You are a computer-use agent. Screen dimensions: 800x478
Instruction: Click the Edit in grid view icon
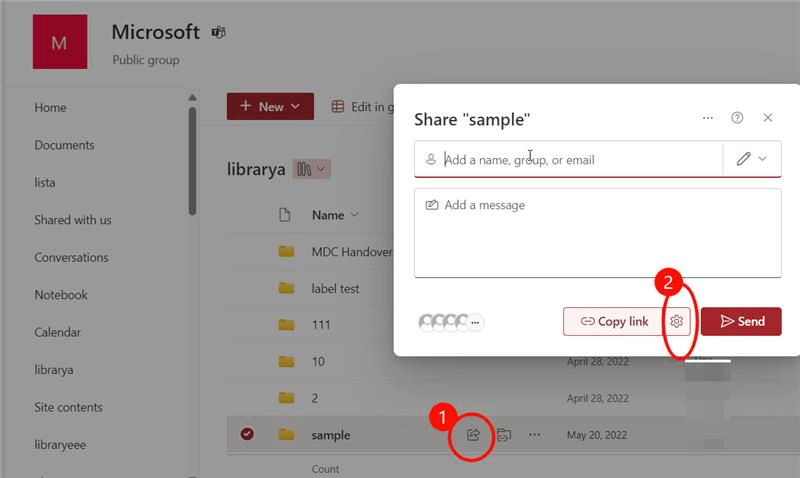[338, 107]
